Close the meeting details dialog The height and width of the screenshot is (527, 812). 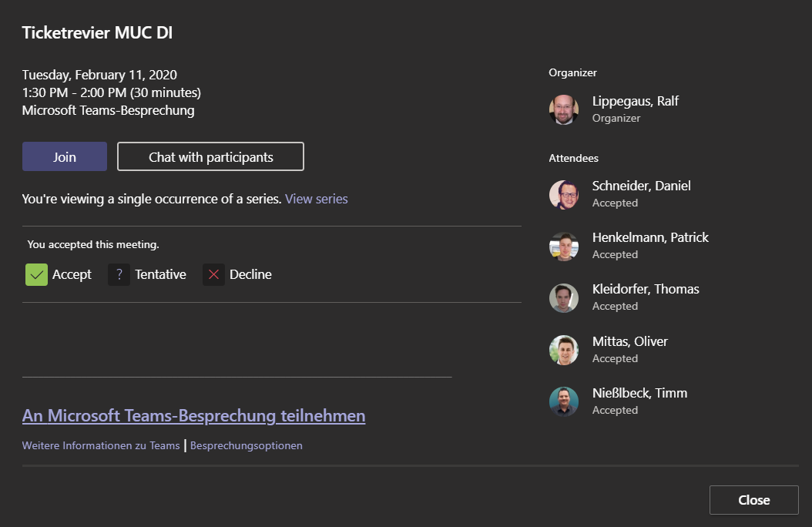click(x=753, y=500)
